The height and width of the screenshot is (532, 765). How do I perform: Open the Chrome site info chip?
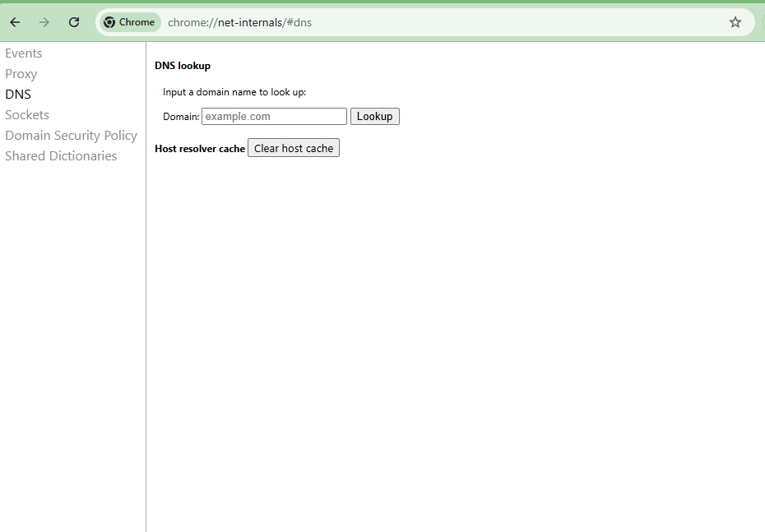[130, 22]
